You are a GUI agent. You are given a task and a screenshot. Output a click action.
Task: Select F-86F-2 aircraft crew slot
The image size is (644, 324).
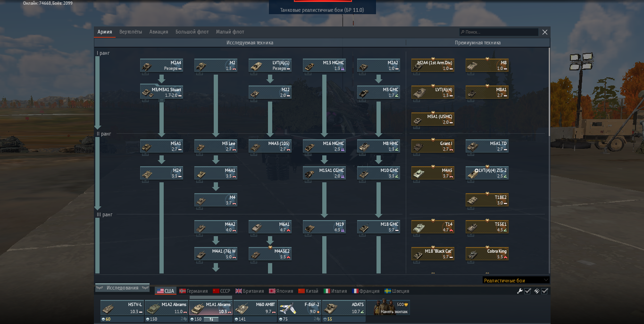click(300, 307)
